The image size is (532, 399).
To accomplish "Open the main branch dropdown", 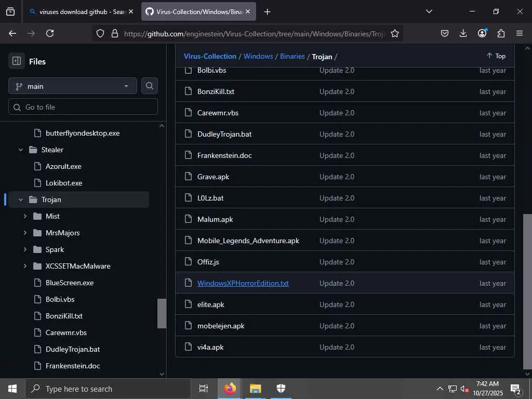I will coord(73,86).
